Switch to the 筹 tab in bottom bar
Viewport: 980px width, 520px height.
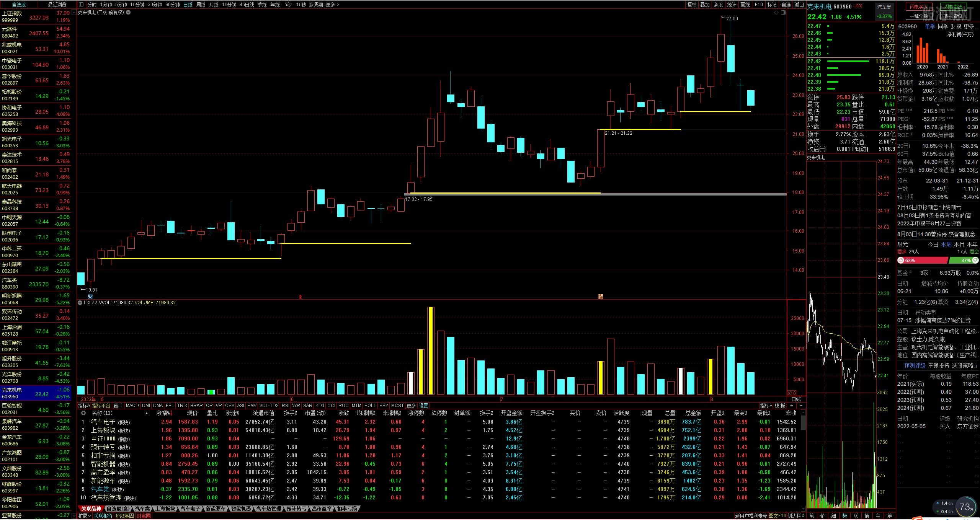tap(889, 516)
